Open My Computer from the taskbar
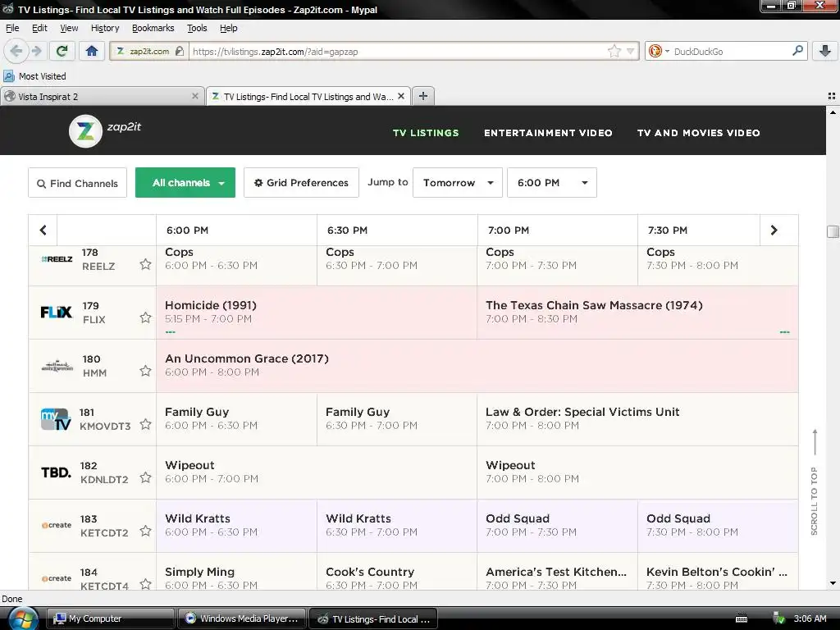The image size is (840, 630). pos(111,619)
